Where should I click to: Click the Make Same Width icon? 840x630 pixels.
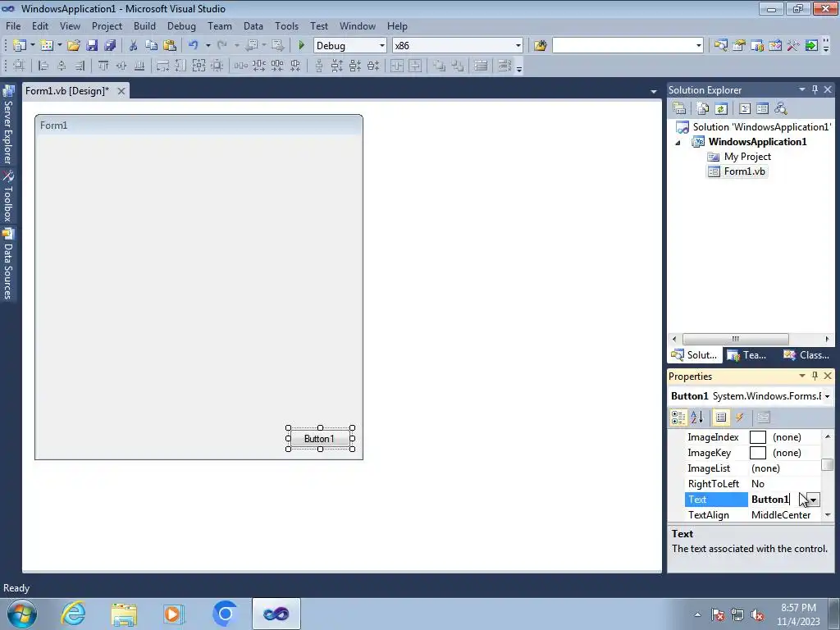tap(162, 66)
